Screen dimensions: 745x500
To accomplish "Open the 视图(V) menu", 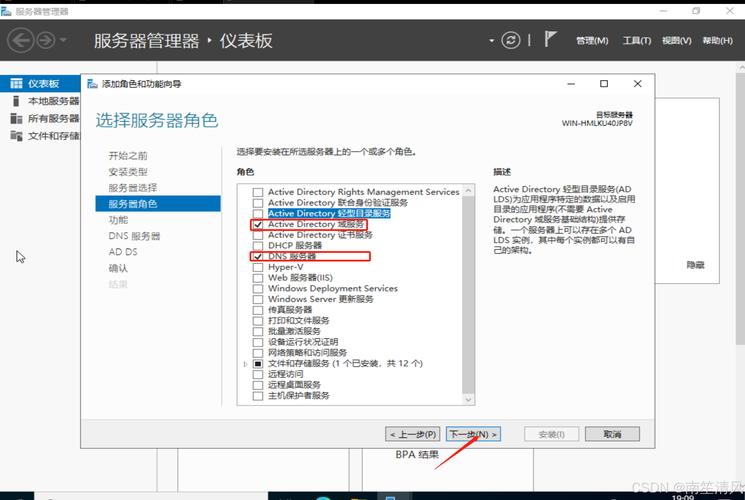I will [x=677, y=41].
